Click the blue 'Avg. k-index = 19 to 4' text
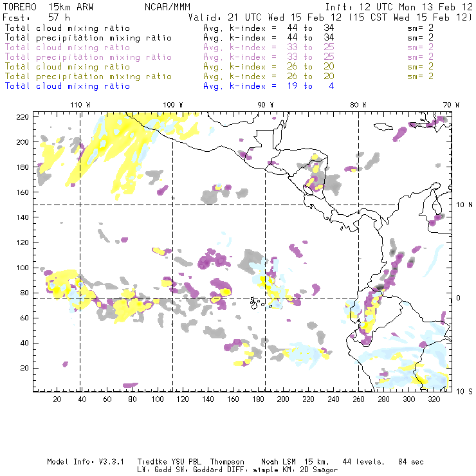The height and width of the screenshot is (476, 476). pos(269,86)
